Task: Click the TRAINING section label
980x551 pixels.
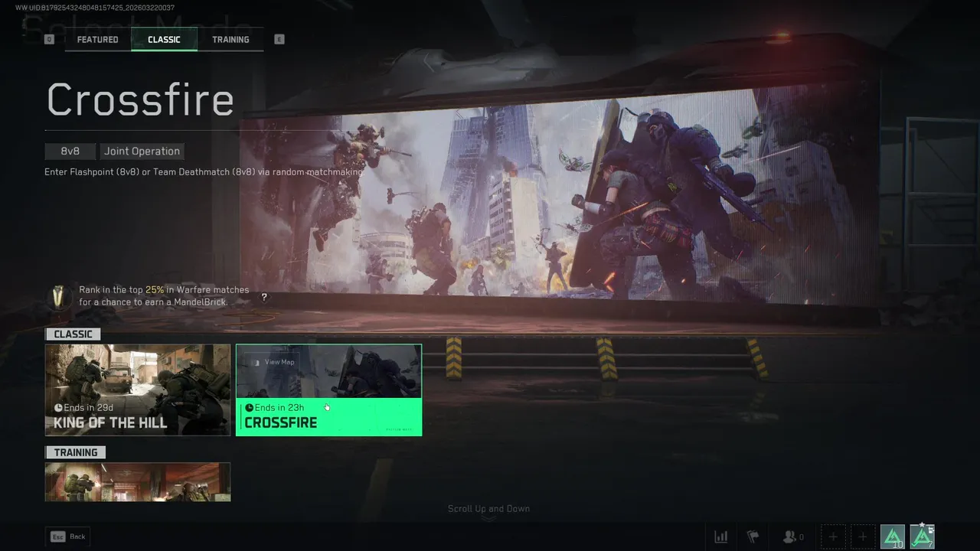Action: [75, 452]
